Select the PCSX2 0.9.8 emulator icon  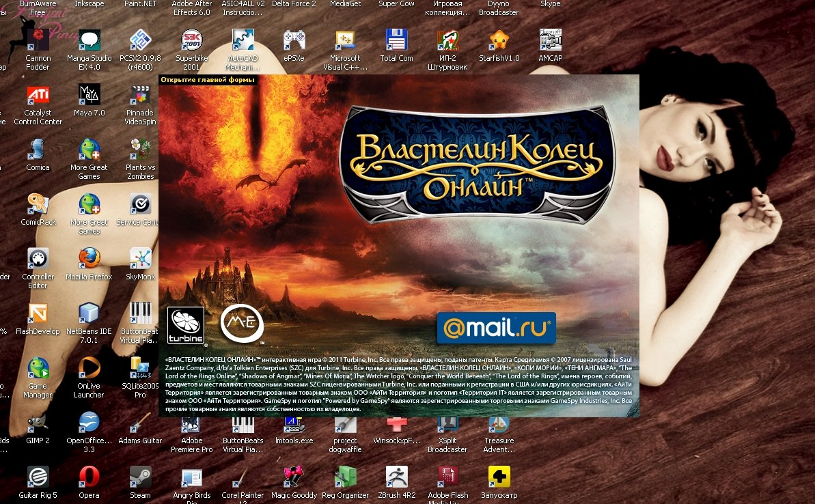[140, 40]
